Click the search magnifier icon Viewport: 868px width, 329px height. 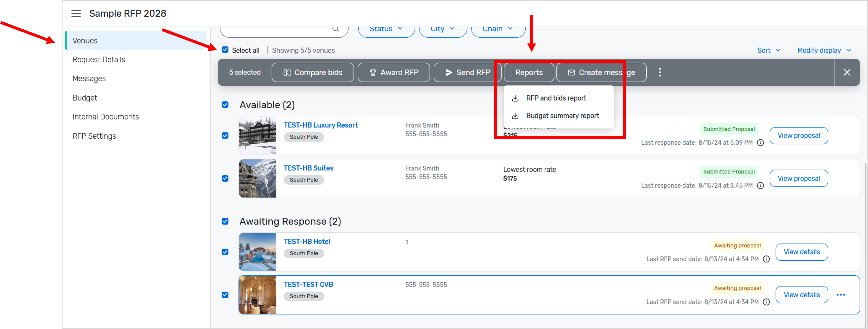click(x=335, y=29)
